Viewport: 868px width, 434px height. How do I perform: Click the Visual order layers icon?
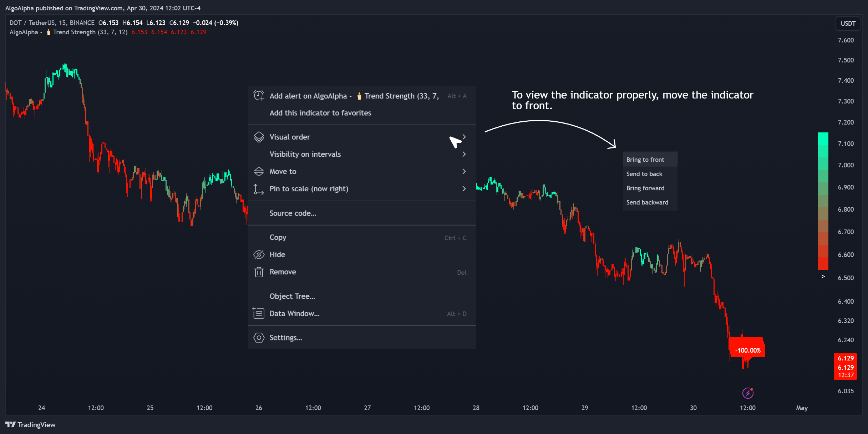259,137
